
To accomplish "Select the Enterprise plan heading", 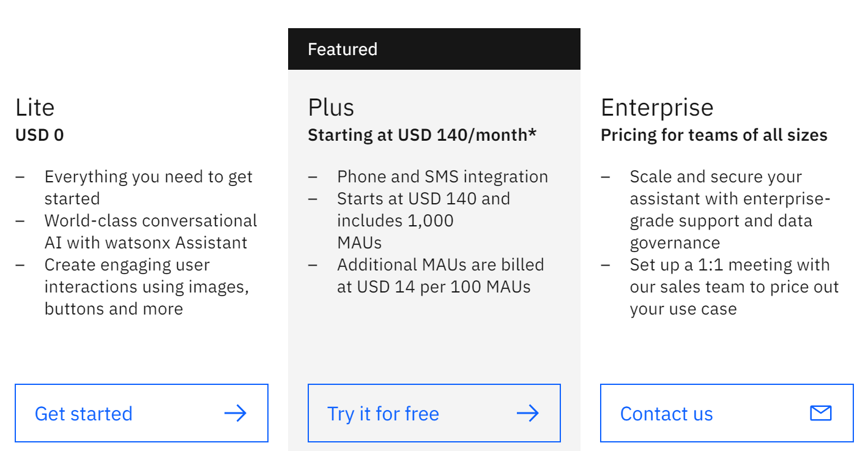I will 657,107.
